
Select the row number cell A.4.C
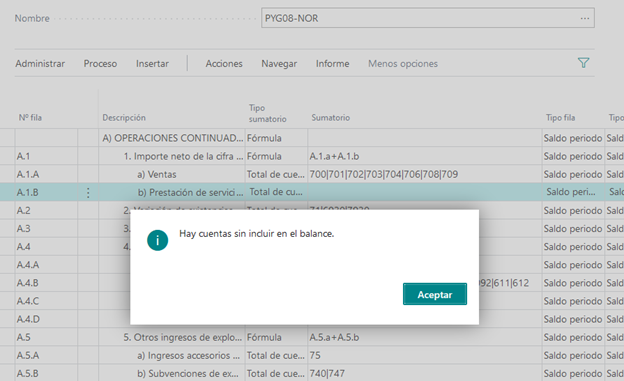point(46,301)
